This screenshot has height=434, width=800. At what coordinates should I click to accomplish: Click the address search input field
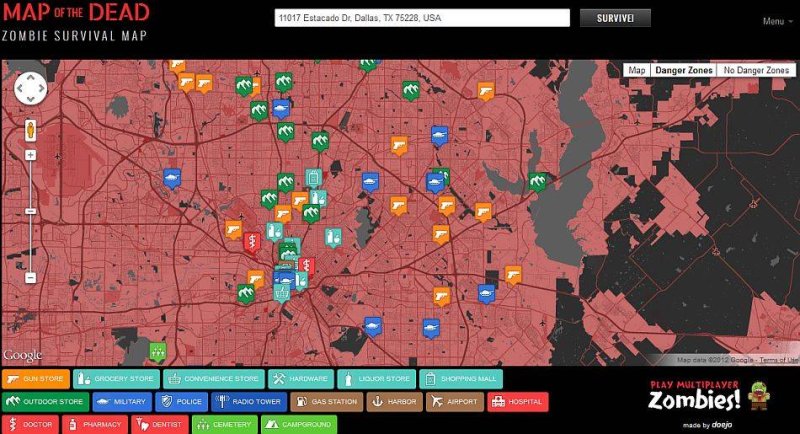click(421, 18)
